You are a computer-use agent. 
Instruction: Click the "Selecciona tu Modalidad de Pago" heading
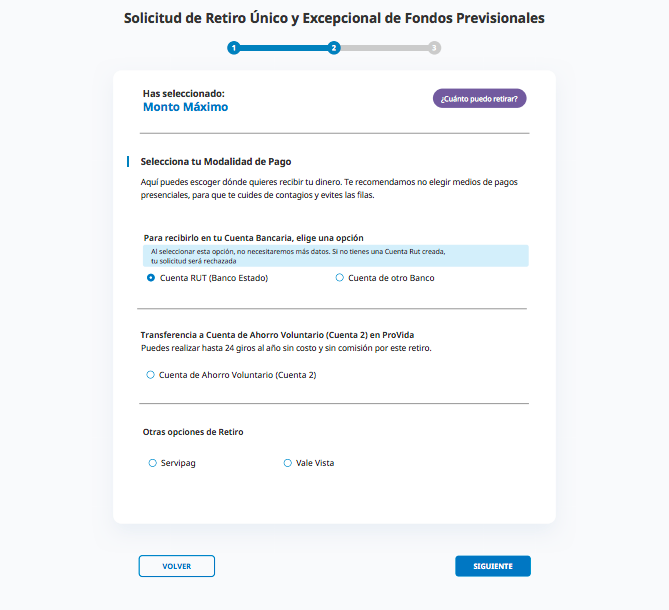coord(216,161)
